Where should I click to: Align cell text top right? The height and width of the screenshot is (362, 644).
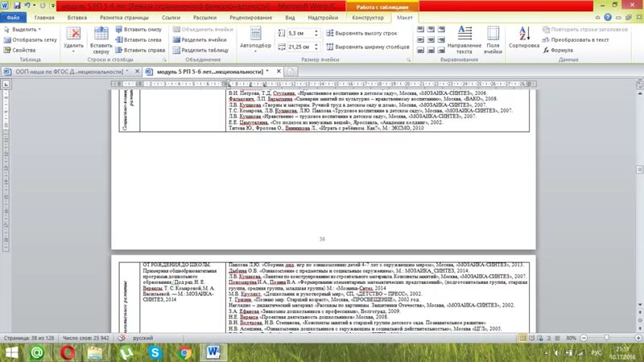[x=441, y=30]
